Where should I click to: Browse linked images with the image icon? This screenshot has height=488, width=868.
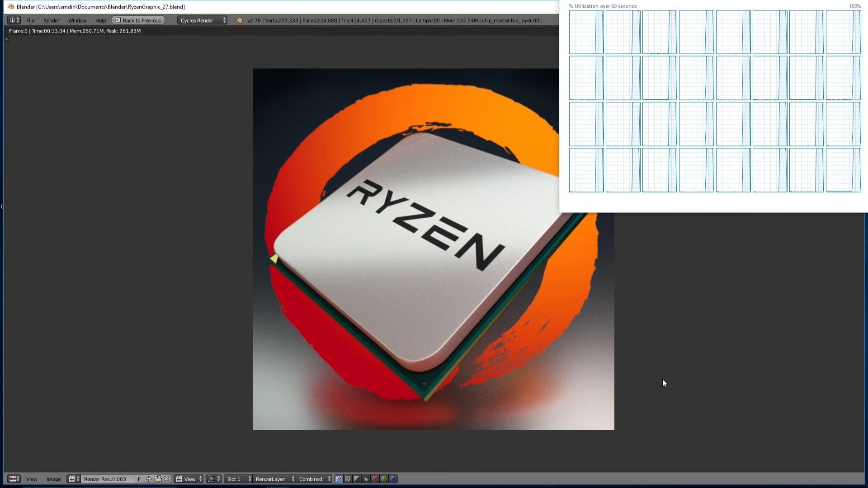point(74,479)
